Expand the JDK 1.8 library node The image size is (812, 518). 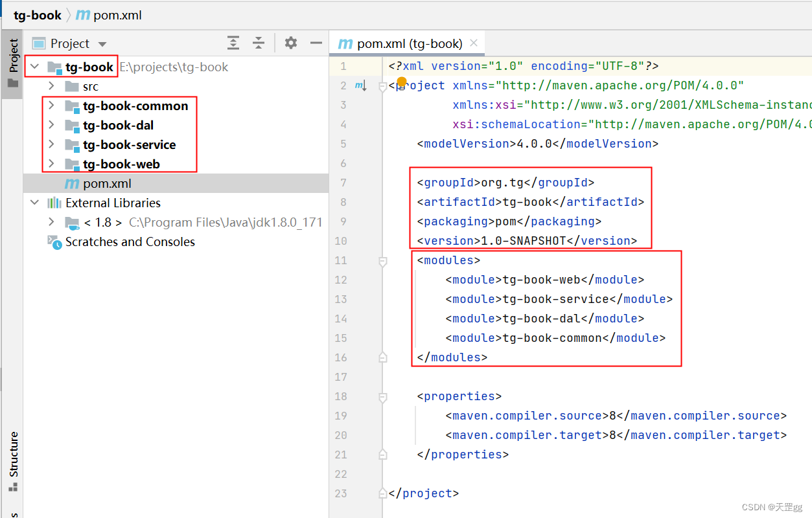(x=51, y=222)
